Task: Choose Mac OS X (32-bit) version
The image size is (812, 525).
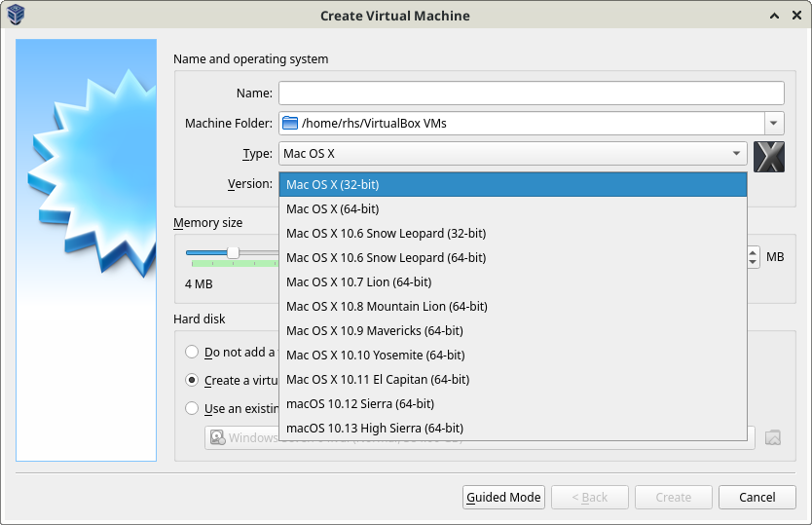Action: (513, 184)
